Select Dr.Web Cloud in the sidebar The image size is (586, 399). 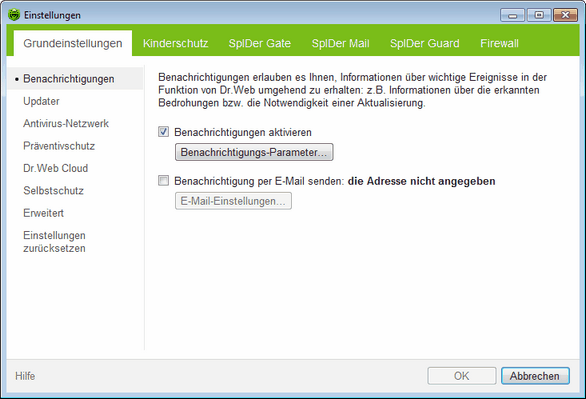click(x=56, y=168)
